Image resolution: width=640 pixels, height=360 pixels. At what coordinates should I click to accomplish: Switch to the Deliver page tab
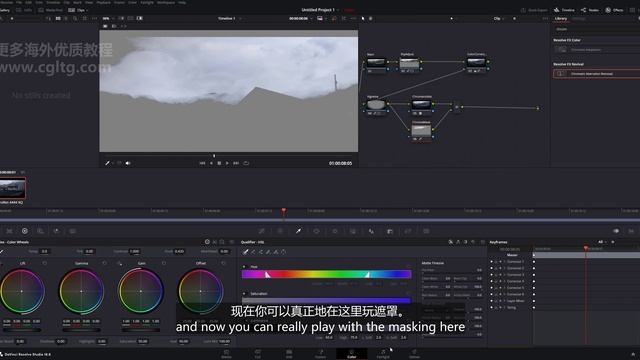[414, 354]
